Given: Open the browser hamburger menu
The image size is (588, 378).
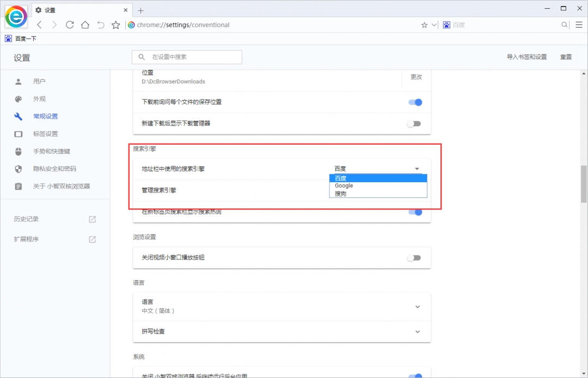Looking at the screenshot, I should click(579, 25).
